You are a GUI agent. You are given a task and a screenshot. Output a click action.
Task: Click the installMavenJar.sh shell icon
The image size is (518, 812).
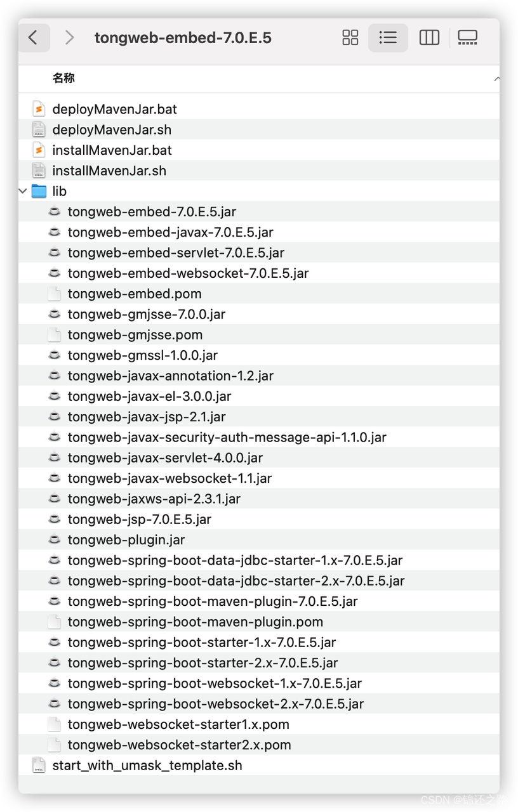pos(39,170)
